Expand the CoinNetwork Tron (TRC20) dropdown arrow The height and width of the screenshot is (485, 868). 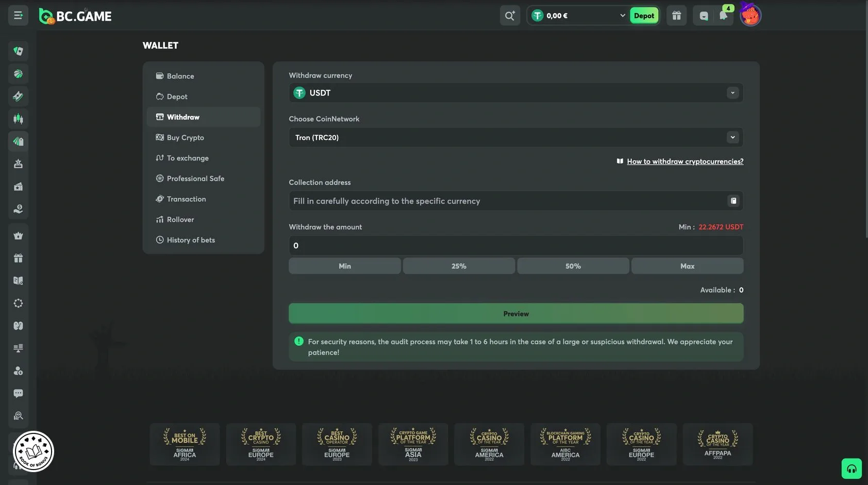point(732,137)
